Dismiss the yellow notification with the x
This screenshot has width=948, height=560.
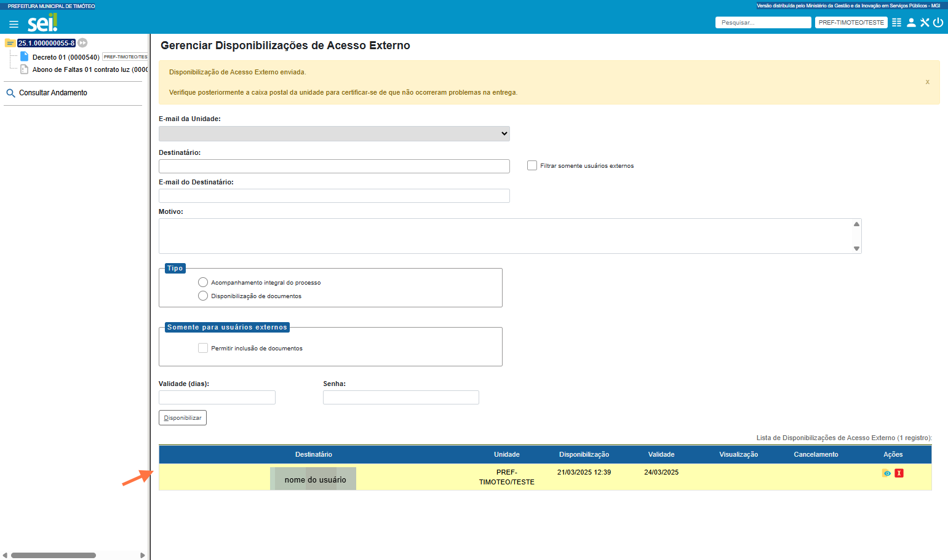coord(928,82)
